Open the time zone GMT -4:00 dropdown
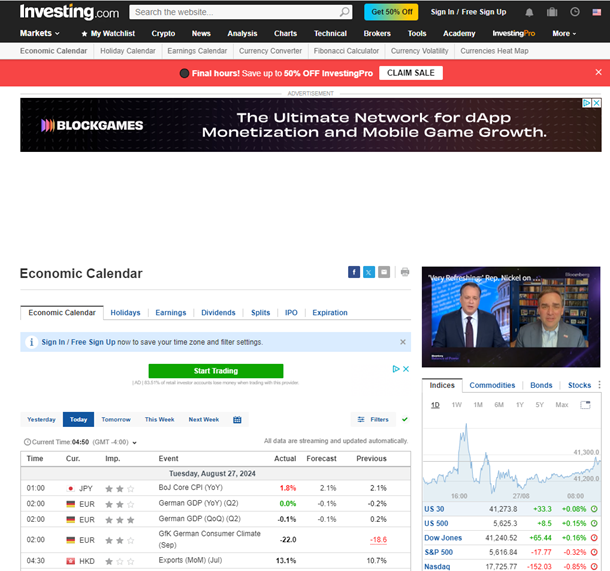Screen dimensions: 610x571 [115, 442]
